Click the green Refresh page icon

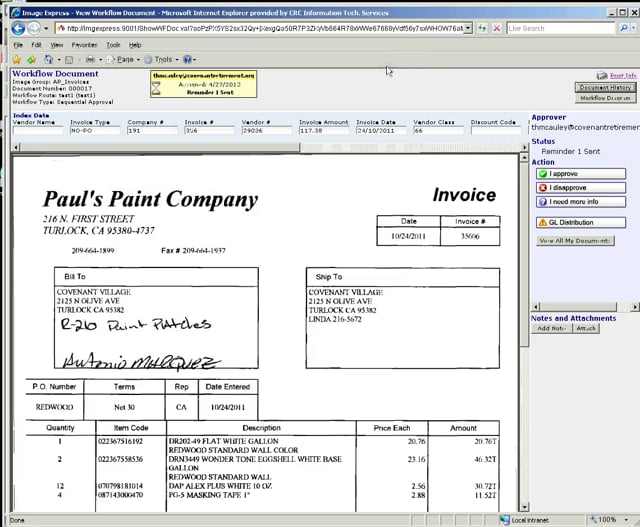[482, 28]
